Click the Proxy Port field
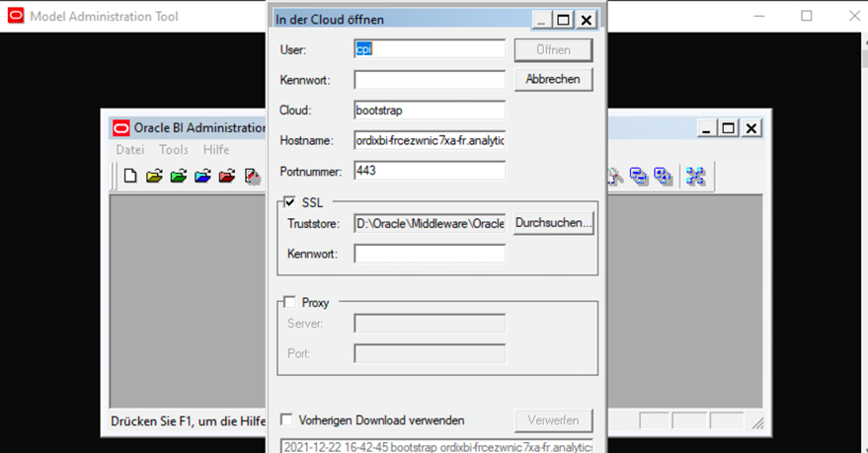 tap(430, 353)
